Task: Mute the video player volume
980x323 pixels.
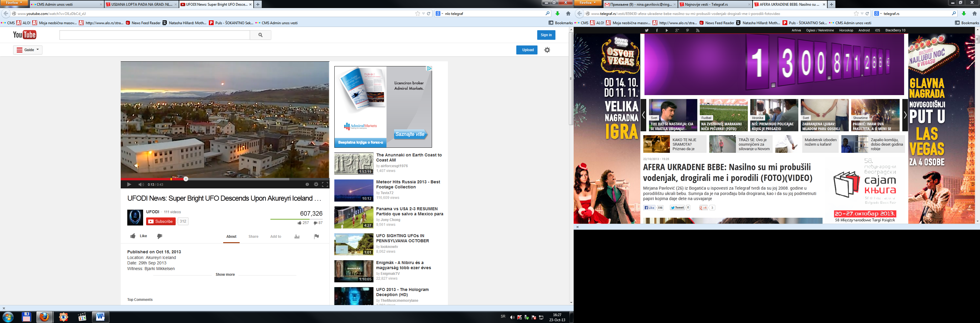Action: pyautogui.click(x=141, y=184)
